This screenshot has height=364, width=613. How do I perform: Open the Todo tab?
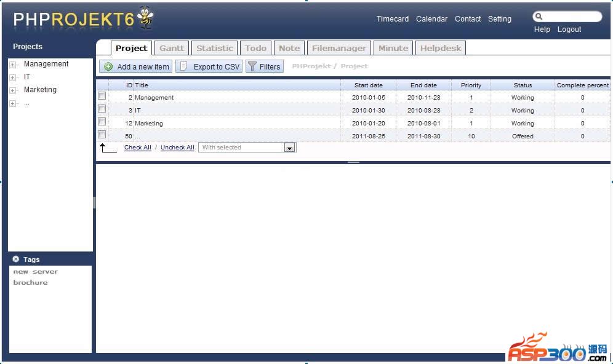(255, 48)
